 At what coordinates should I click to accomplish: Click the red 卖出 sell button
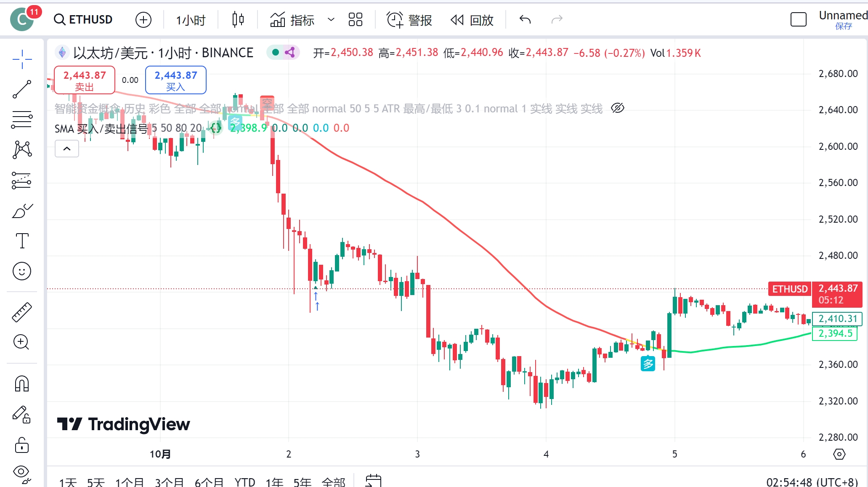pyautogui.click(x=85, y=80)
